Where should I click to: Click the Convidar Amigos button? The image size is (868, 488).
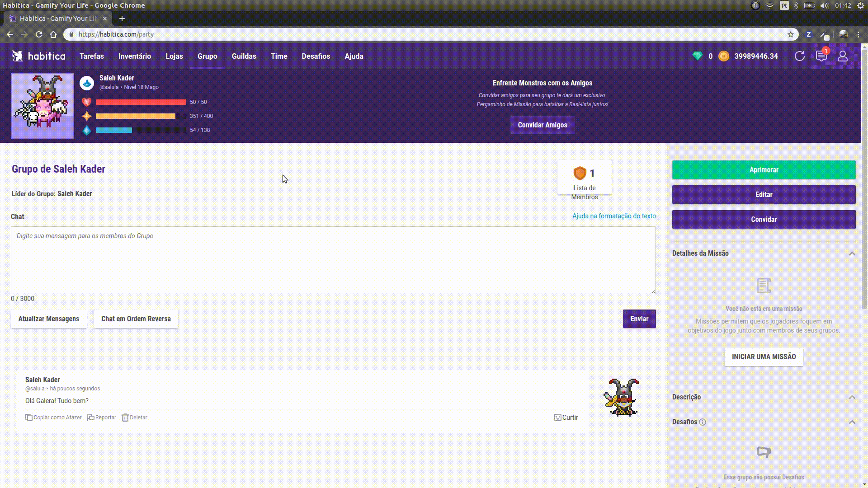point(542,125)
